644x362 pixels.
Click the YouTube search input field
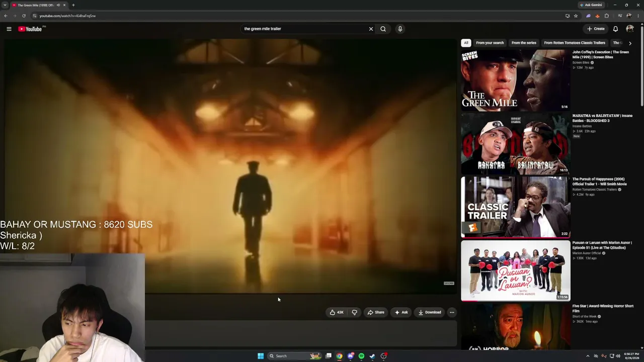(304, 29)
